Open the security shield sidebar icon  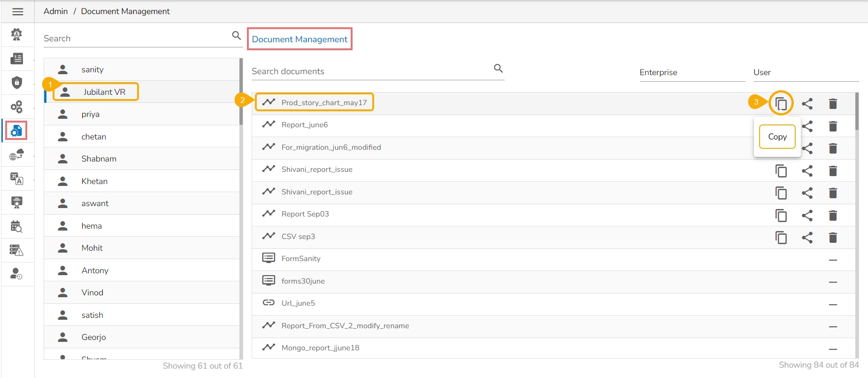[17, 83]
